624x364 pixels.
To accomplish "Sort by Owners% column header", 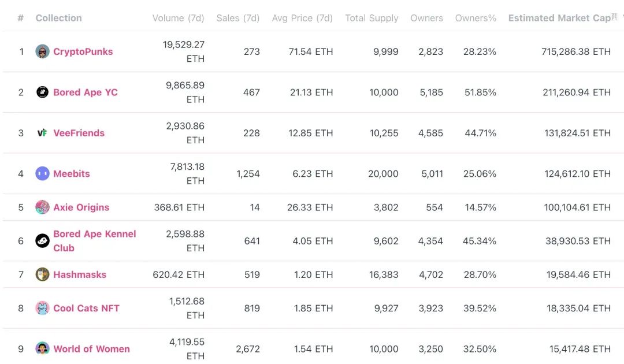I will 476,18.
